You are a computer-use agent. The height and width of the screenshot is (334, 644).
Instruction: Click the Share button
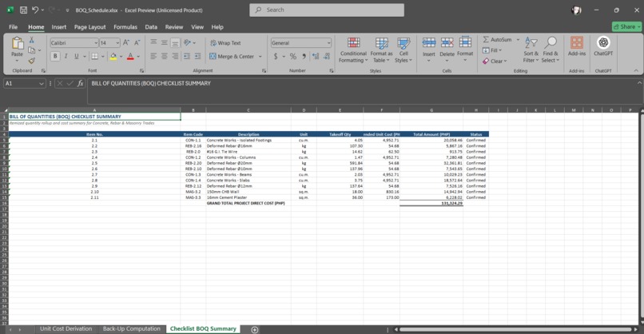coord(626,26)
